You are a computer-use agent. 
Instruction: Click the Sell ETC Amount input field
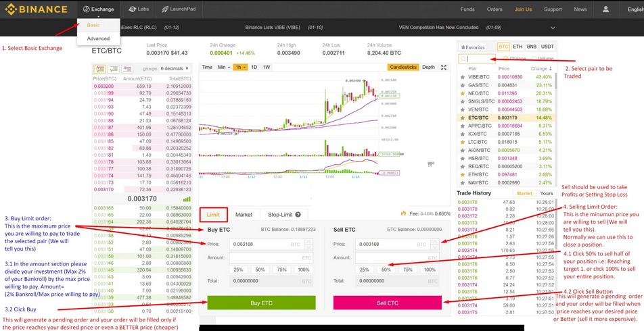click(396, 257)
